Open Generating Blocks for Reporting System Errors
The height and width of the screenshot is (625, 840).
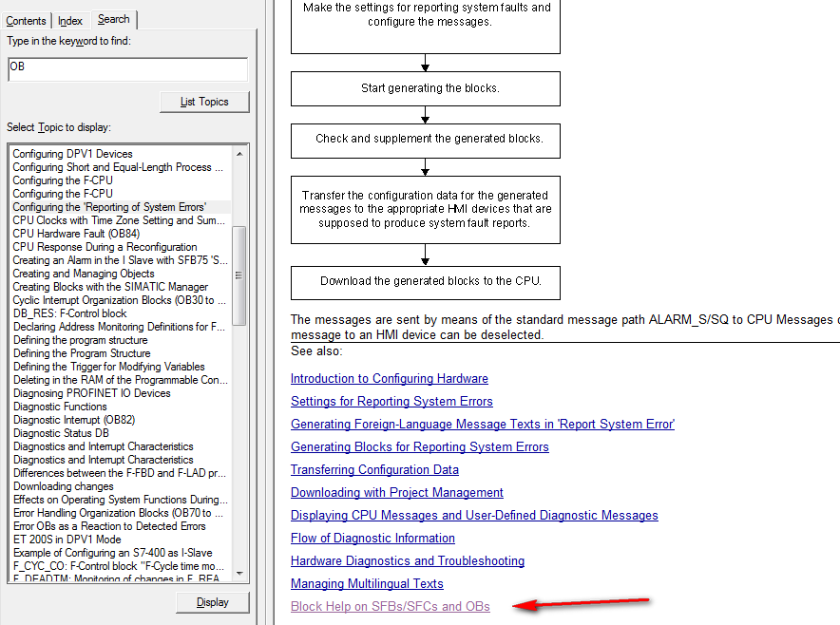tap(420, 446)
